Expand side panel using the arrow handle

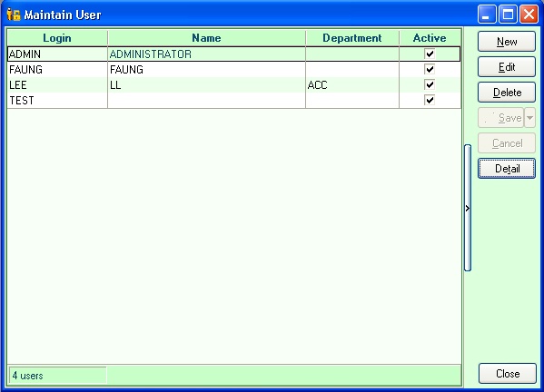tap(468, 208)
